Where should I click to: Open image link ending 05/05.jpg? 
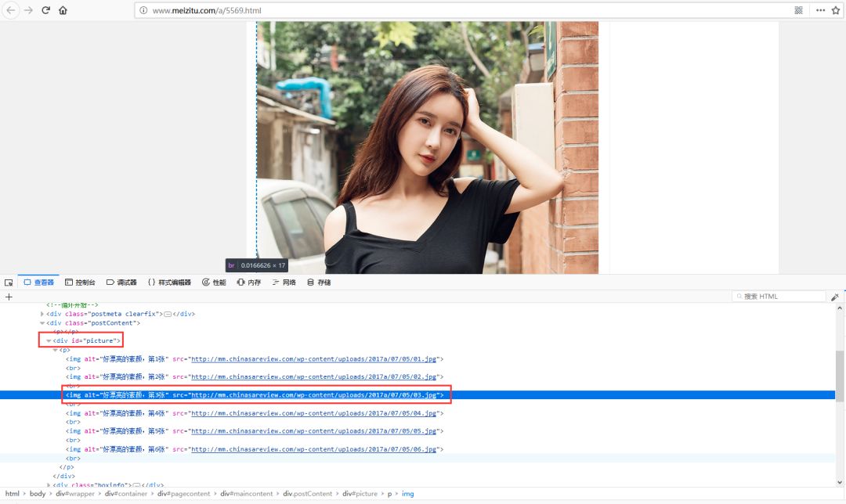[x=313, y=431]
